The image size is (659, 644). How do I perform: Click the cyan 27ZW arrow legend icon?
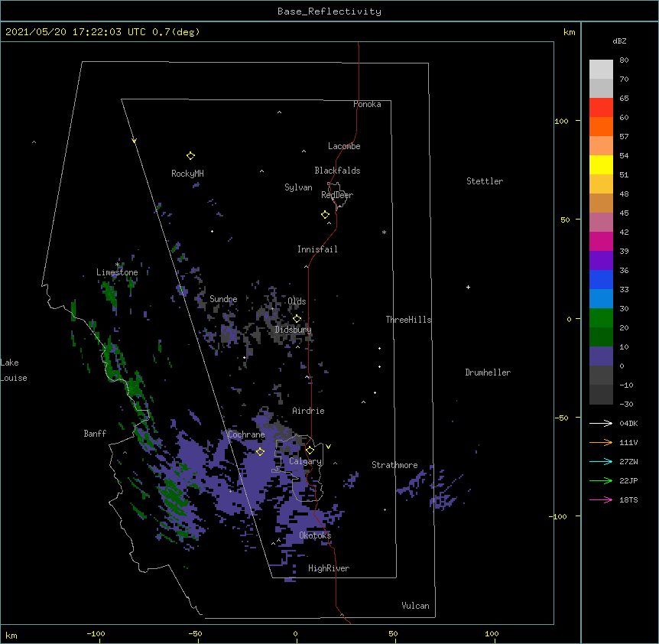click(601, 461)
